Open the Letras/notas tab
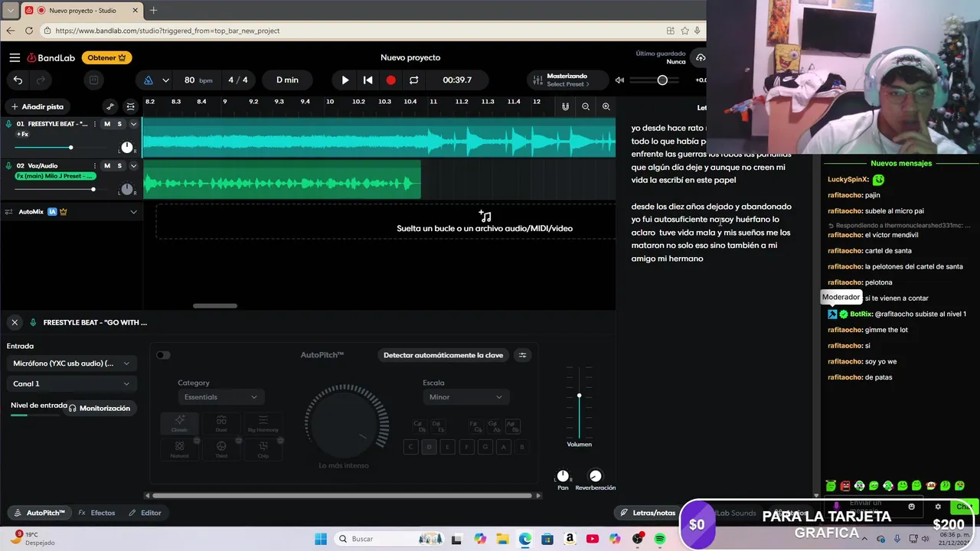Viewport: 980px width, 551px height. coord(648,513)
